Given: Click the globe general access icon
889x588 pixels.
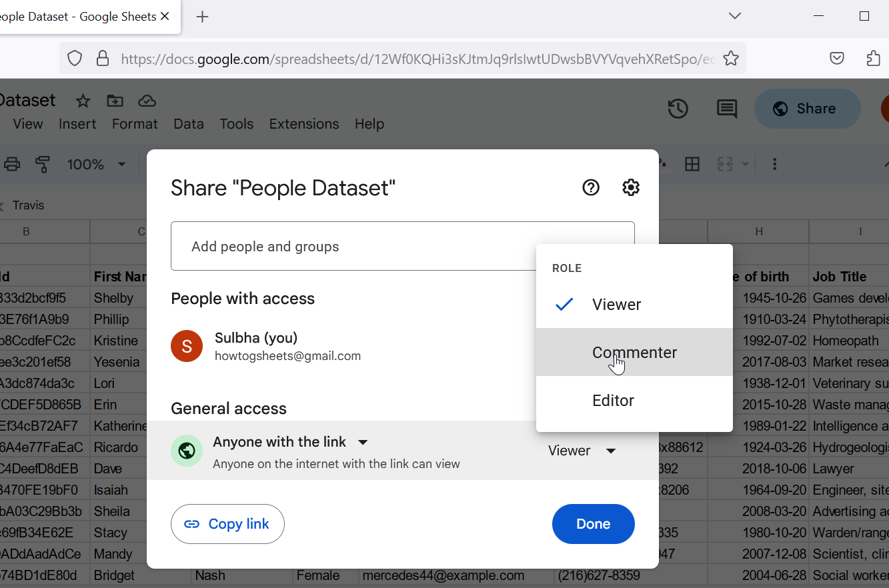Looking at the screenshot, I should pos(187,451).
